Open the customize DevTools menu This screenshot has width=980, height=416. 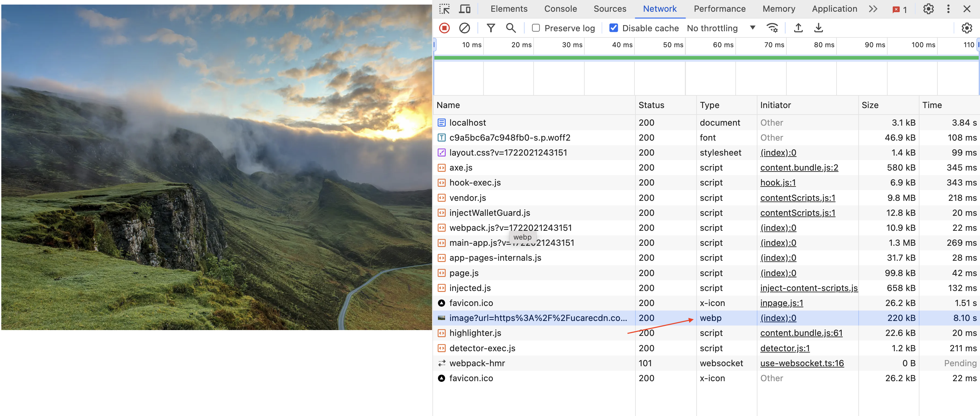(948, 9)
